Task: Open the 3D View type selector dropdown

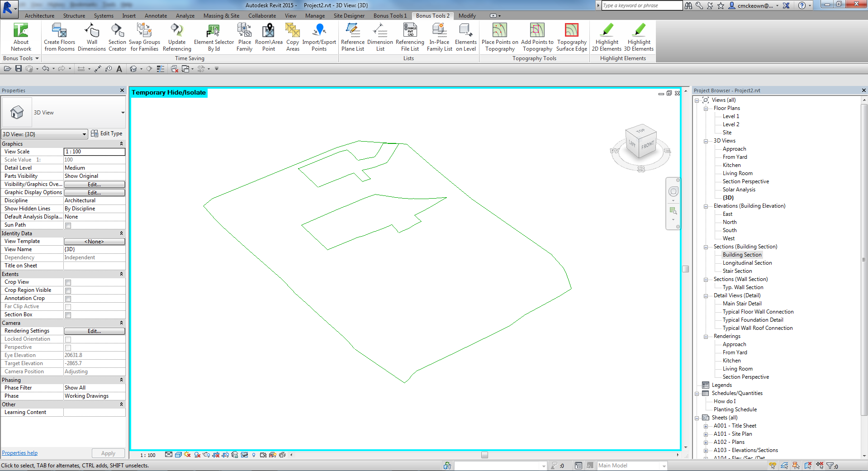Action: (x=123, y=113)
